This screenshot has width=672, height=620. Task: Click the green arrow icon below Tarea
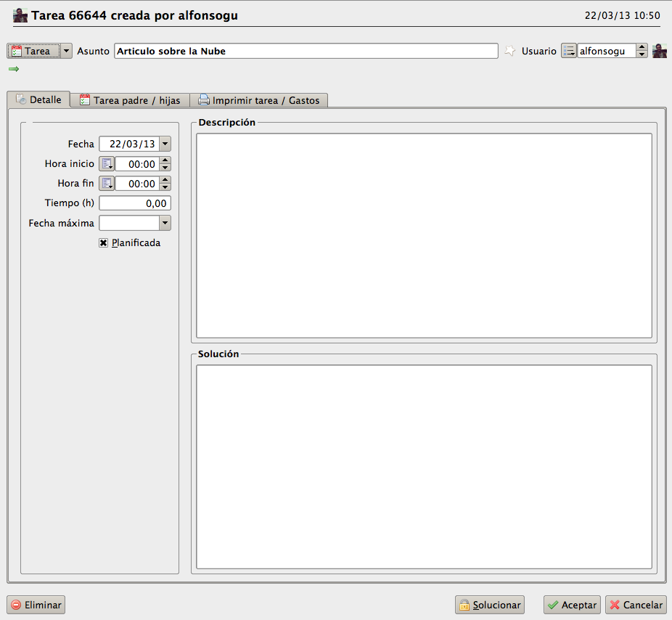point(14,69)
